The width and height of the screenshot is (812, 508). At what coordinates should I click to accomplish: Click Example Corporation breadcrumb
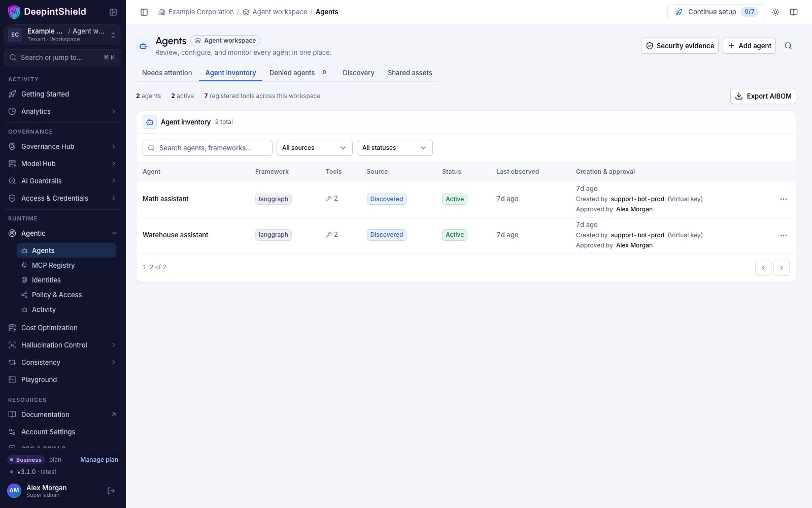(196, 12)
